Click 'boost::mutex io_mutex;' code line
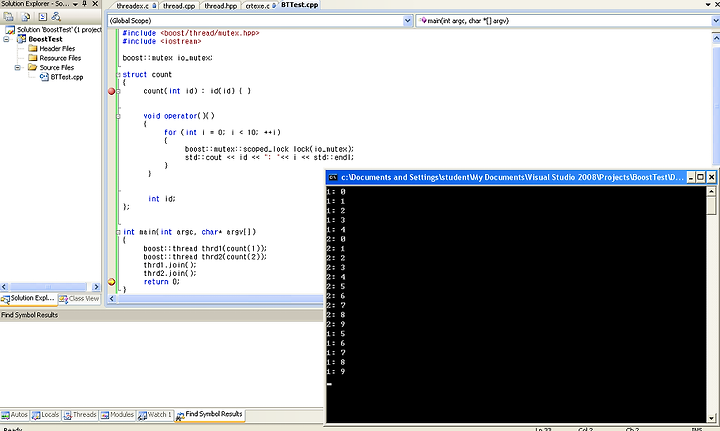The height and width of the screenshot is (431, 720). pyautogui.click(x=167, y=58)
